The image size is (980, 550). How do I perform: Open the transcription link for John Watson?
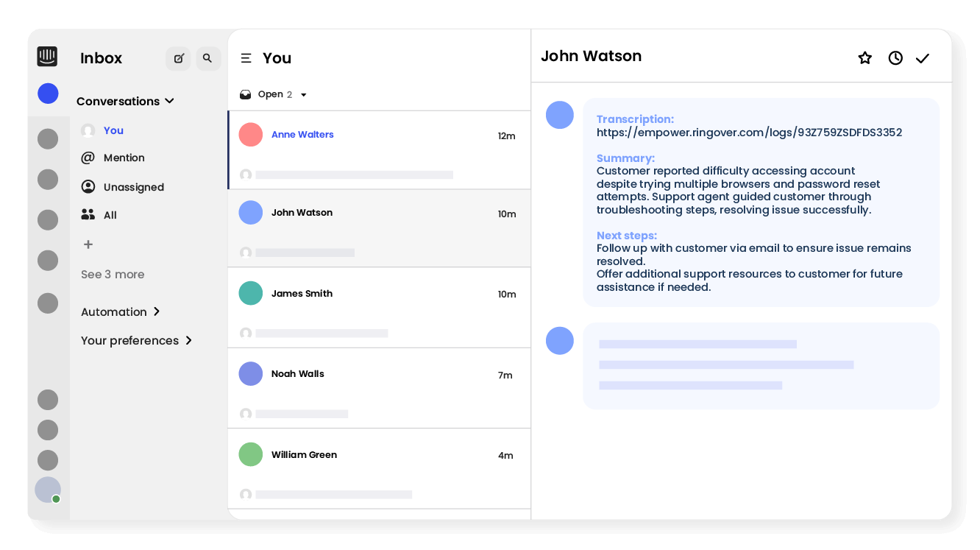[749, 133]
